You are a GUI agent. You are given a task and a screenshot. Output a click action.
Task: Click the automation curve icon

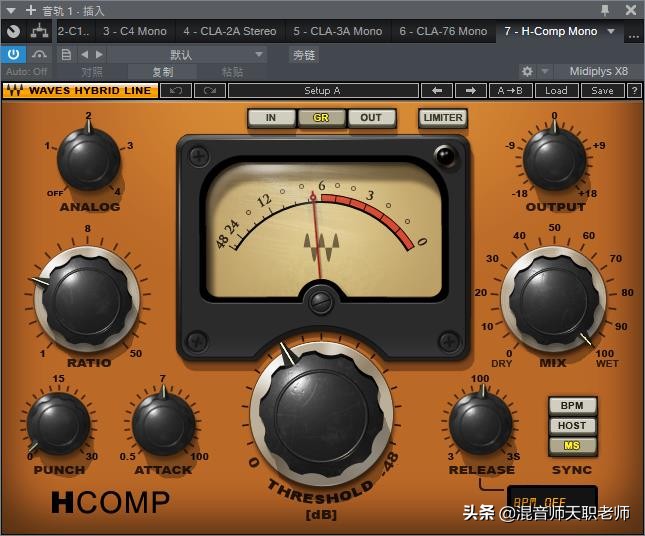pyautogui.click(x=39, y=54)
